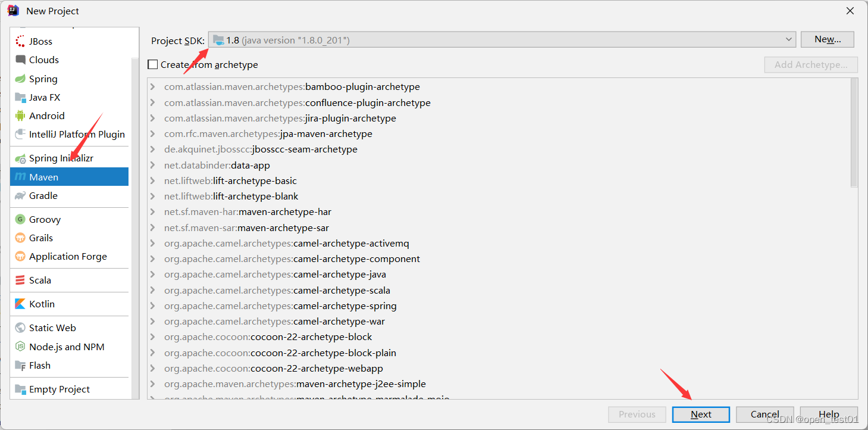Image resolution: width=868 pixels, height=430 pixels.
Task: Select cocoon-22-archetype-block row
Action: pyautogui.click(x=499, y=337)
